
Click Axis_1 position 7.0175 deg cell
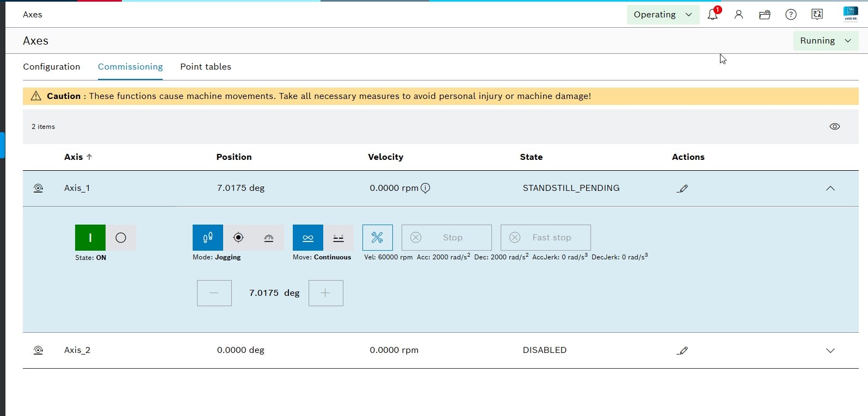[241, 188]
